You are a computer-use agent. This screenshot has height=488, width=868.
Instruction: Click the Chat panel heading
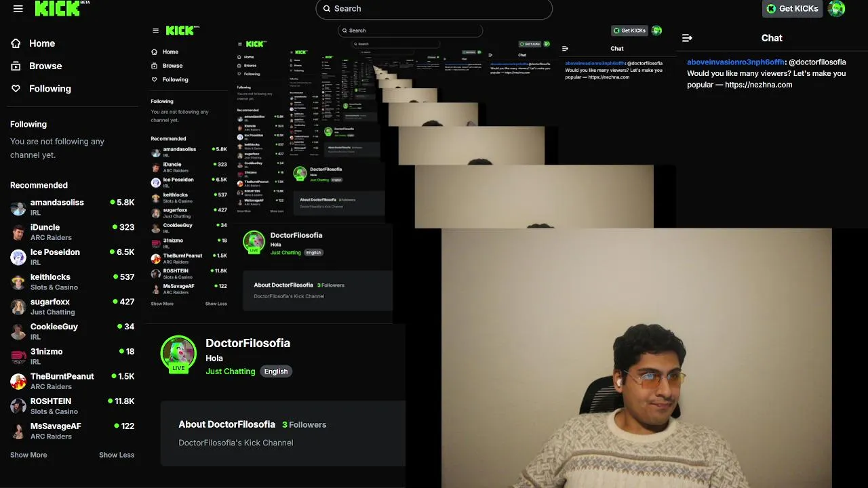pyautogui.click(x=772, y=38)
